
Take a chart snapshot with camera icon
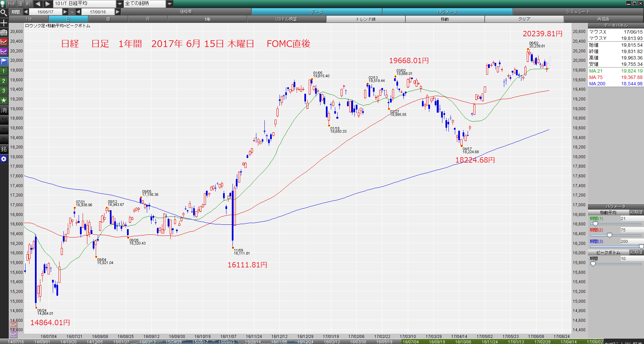(4, 32)
